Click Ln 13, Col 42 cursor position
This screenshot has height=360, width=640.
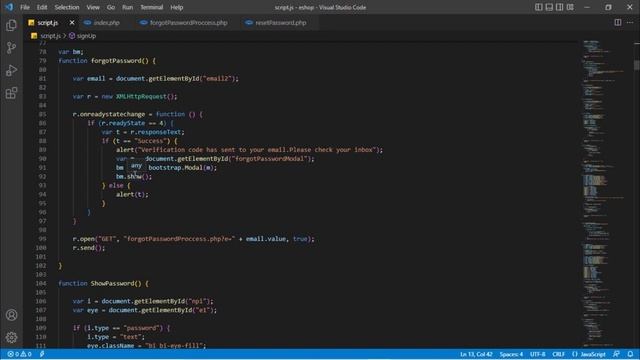[x=476, y=354]
